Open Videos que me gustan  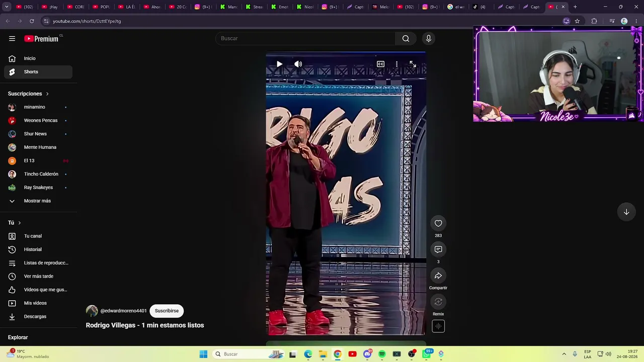38,290
